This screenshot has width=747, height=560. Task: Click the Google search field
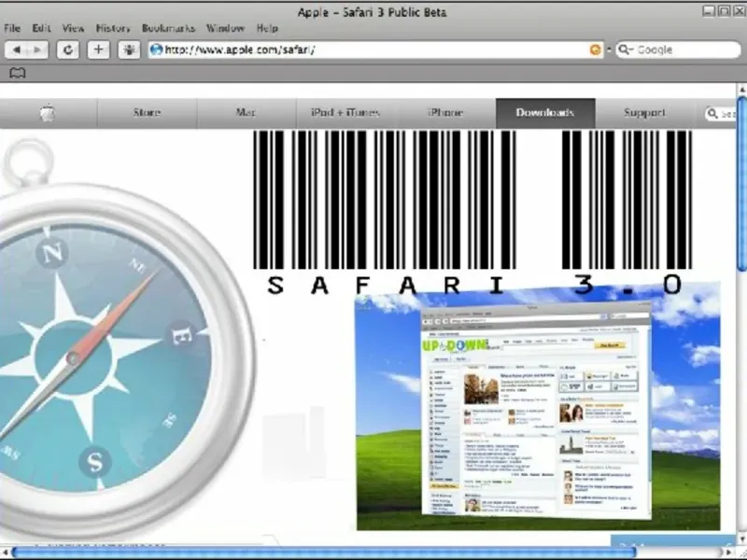coord(679,49)
